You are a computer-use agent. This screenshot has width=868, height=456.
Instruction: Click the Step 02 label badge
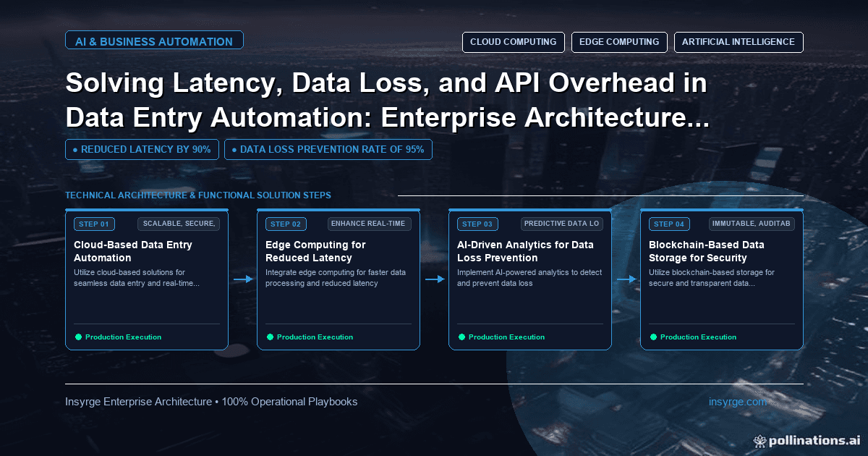286,224
